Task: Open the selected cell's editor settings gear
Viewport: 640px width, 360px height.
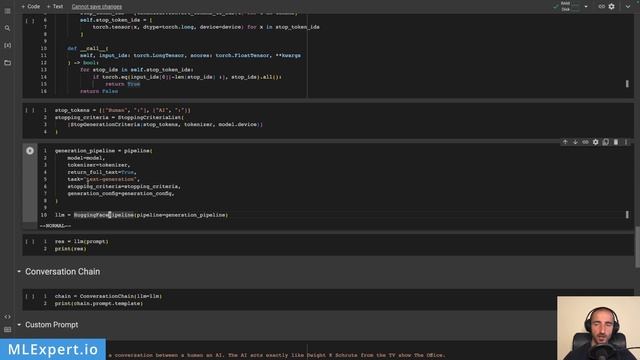Action: (x=596, y=142)
